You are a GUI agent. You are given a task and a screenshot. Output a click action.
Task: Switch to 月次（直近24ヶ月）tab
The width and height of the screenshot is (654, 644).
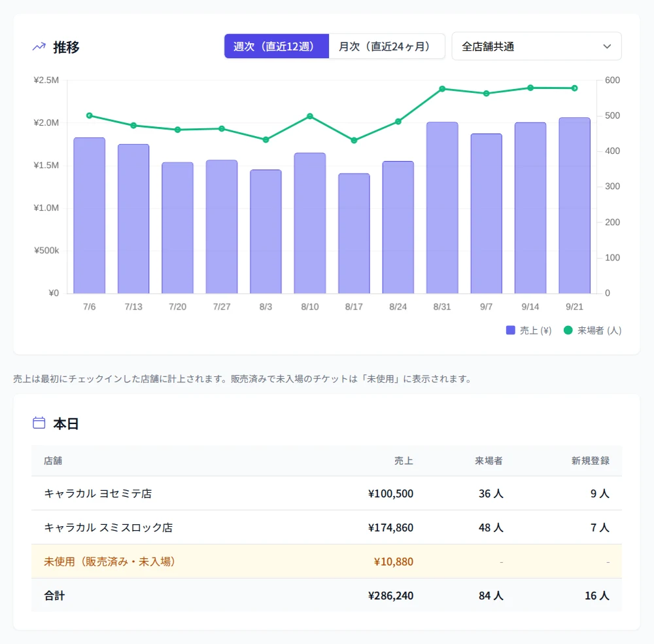pyautogui.click(x=387, y=46)
